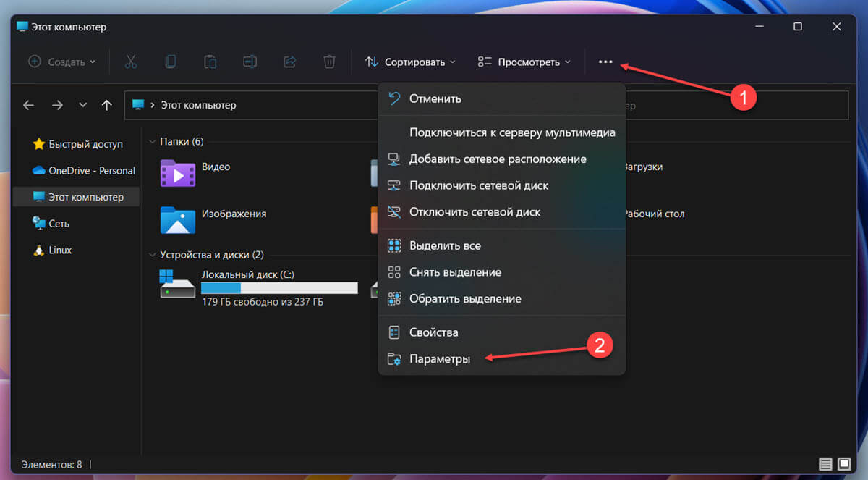Maximize the Explorer window

tap(797, 27)
